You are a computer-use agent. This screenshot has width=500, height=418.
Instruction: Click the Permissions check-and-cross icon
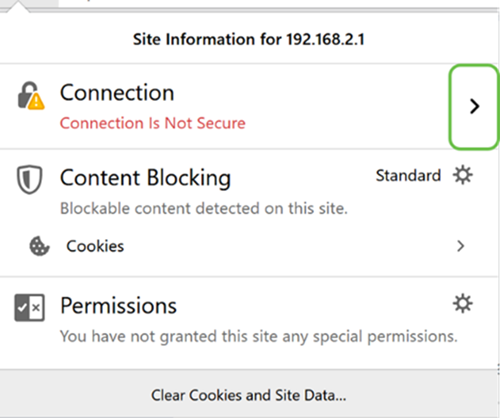click(x=29, y=307)
